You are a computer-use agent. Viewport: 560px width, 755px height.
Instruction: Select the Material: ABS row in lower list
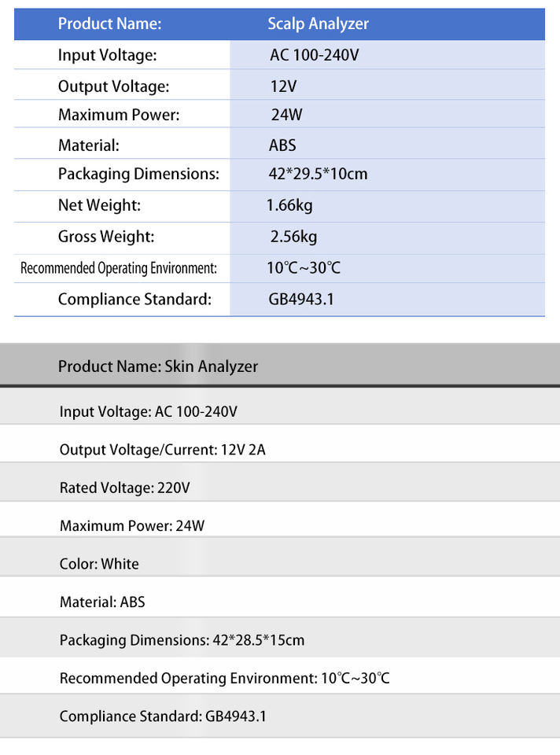pos(102,602)
